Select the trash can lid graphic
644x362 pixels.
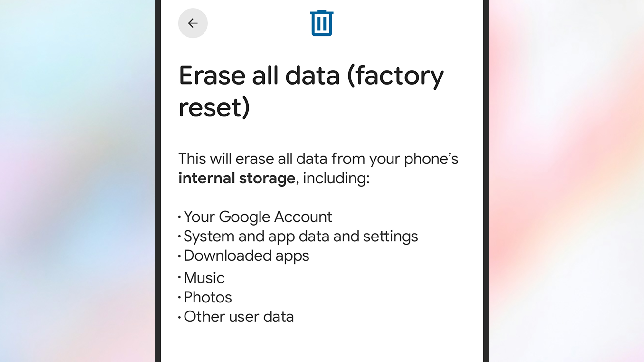[321, 13]
